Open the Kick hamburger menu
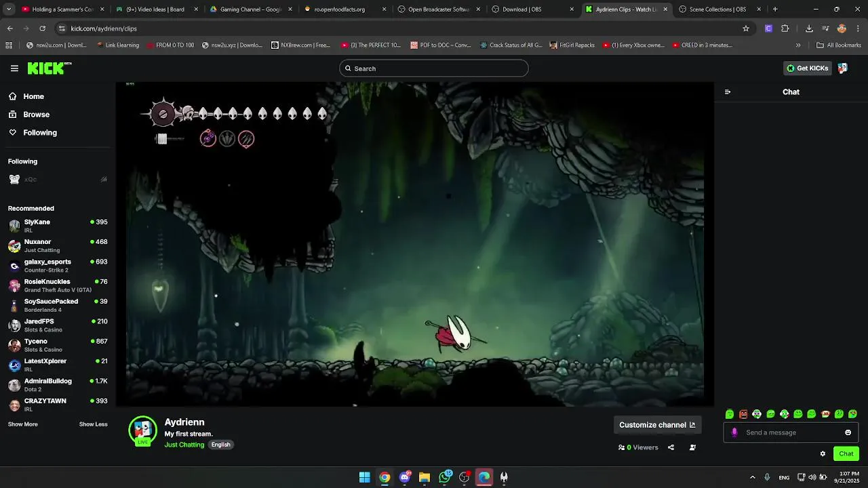 (14, 68)
